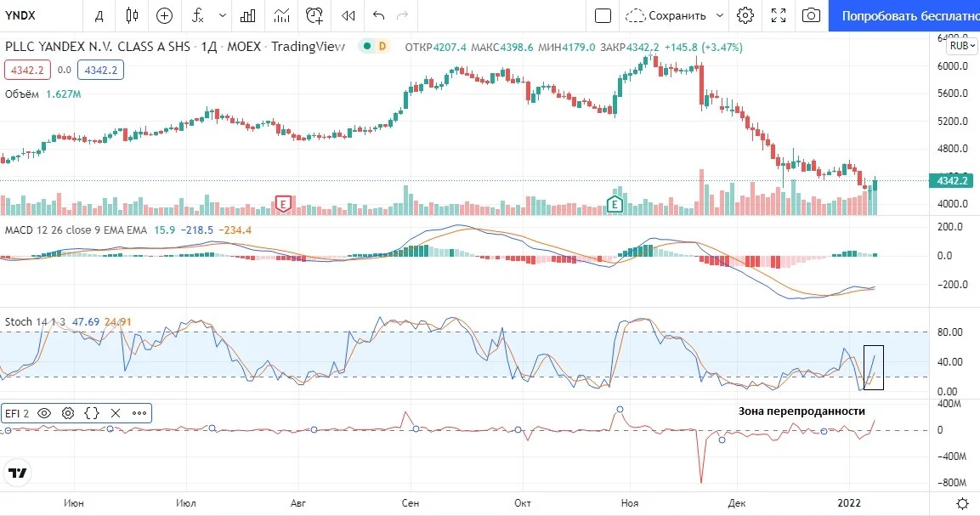Image resolution: width=980 pixels, height=516 pixels.
Task: Toggle market status green dot indicator
Action: [367, 46]
